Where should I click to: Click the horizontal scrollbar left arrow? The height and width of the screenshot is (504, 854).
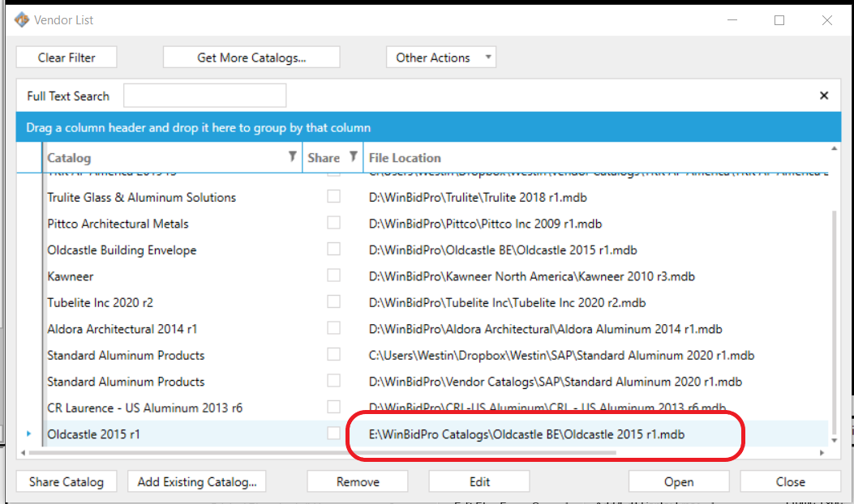(23, 453)
